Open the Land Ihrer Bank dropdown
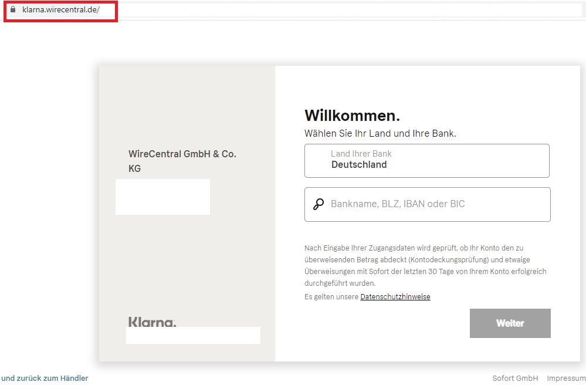Viewport: 586px width, 392px height. (x=427, y=161)
